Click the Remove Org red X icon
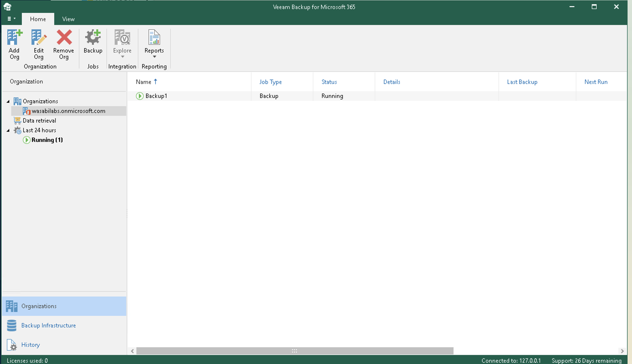 (64, 37)
